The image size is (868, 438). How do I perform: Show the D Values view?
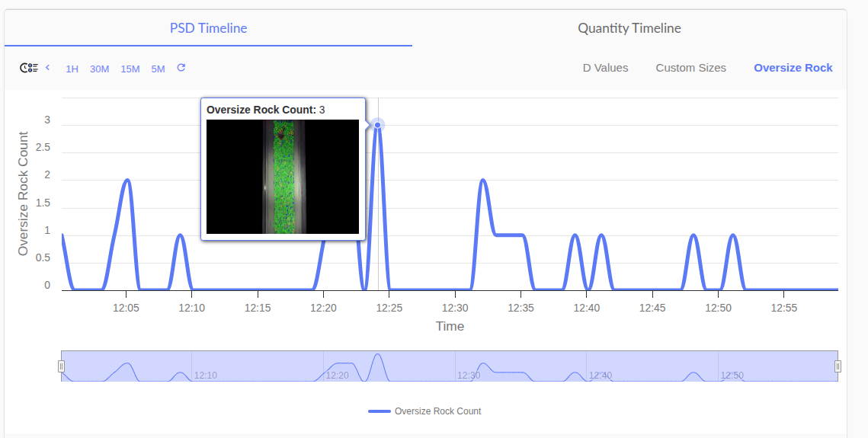(x=605, y=68)
